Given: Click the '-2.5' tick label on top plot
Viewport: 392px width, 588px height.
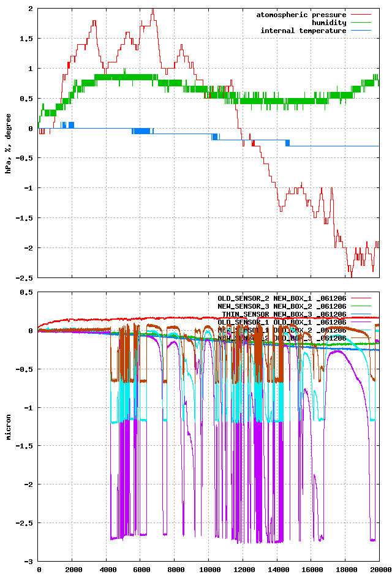Looking at the screenshot, I should click(24, 278).
